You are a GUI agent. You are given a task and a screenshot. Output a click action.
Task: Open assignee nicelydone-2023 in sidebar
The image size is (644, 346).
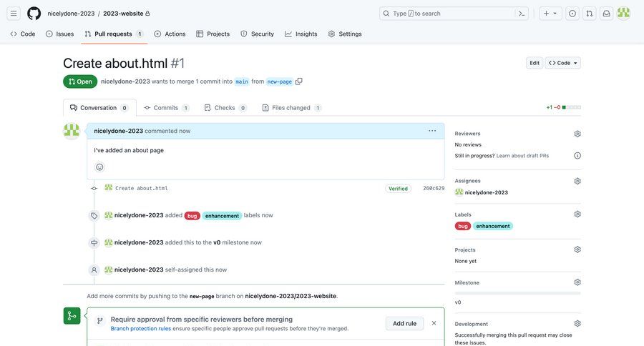[487, 192]
